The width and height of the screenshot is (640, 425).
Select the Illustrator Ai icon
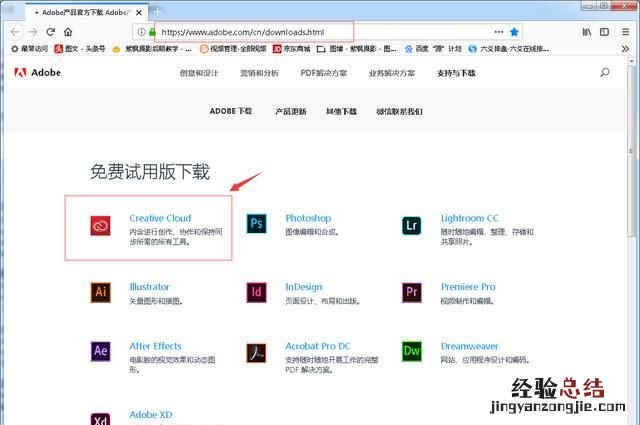(x=100, y=292)
